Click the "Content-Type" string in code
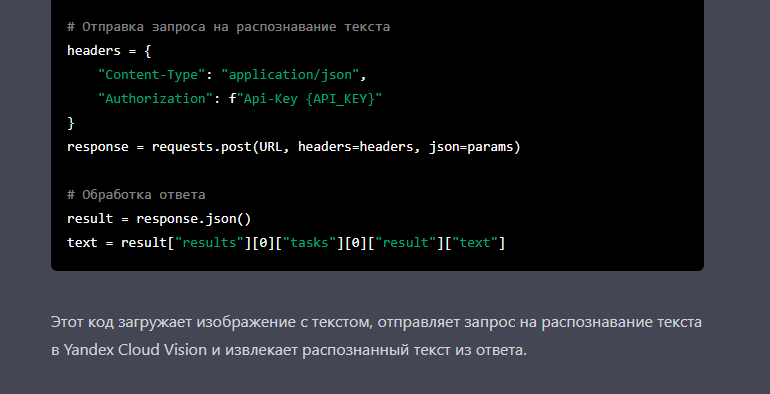Screen dimensions: 770x394 [151, 75]
